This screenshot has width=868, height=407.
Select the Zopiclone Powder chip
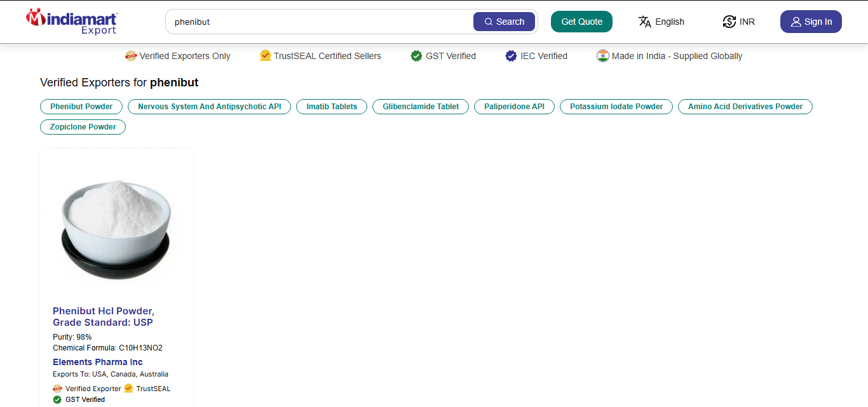[83, 127]
